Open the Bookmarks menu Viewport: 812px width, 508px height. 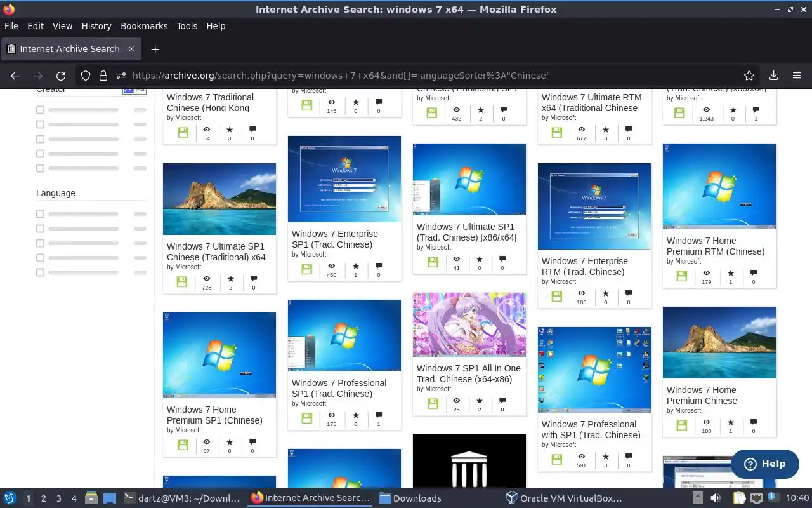(144, 26)
